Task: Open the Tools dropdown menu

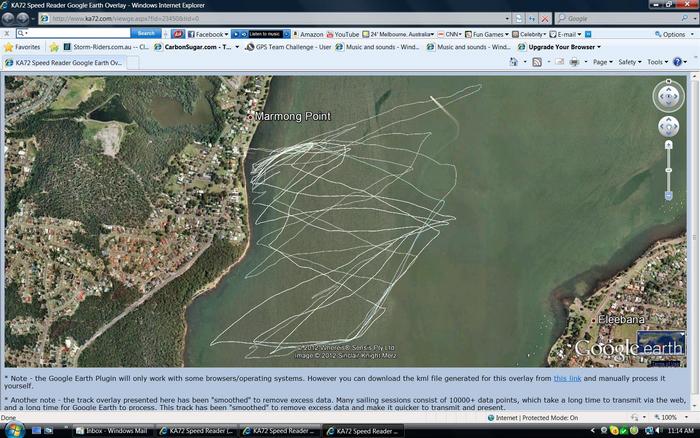Action: pos(656,62)
